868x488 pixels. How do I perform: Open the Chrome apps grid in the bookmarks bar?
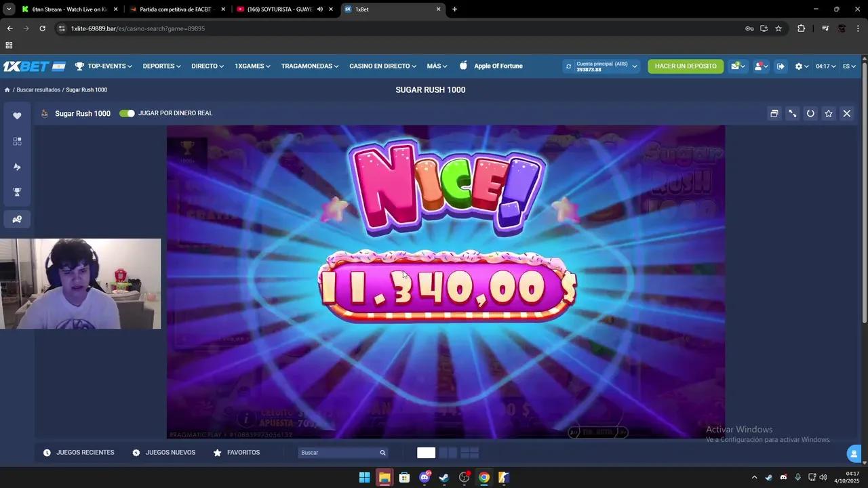click(x=9, y=45)
